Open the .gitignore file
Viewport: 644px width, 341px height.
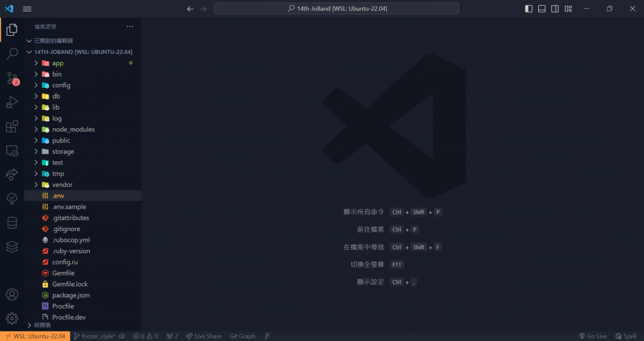pos(83,229)
